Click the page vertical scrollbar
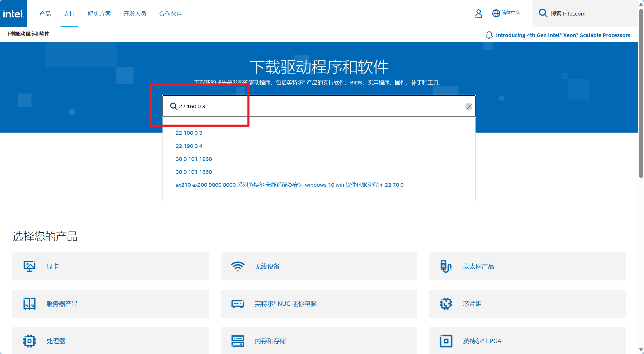The width and height of the screenshot is (644, 354). (641, 93)
